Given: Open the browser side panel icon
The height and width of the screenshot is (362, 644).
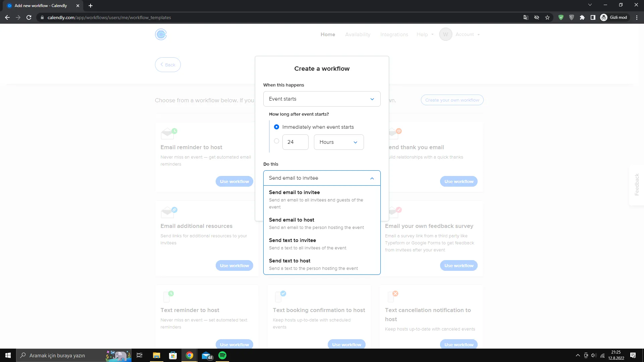Looking at the screenshot, I should click(x=593, y=17).
